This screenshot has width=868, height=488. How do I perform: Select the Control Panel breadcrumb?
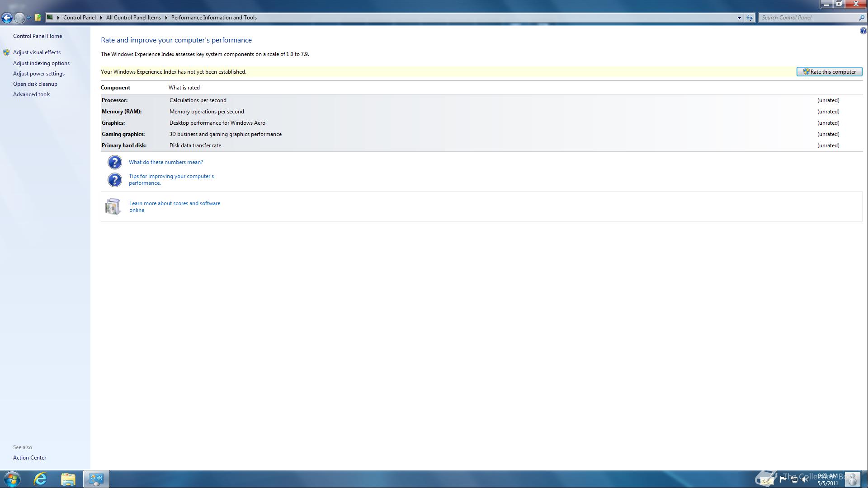80,18
